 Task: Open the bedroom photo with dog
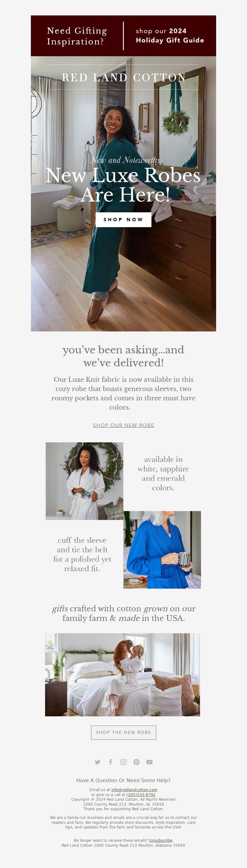[123, 675]
